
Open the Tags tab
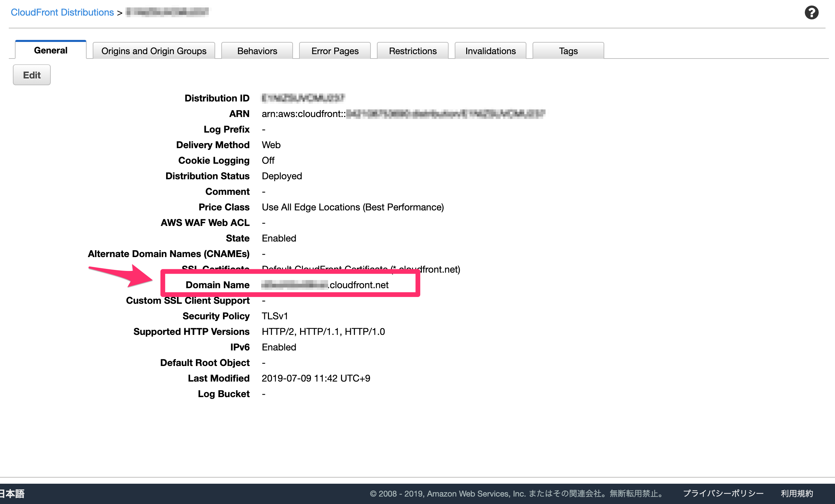click(x=568, y=51)
